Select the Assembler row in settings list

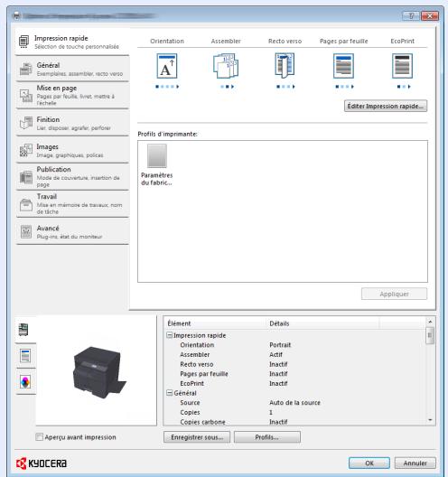tap(295, 355)
